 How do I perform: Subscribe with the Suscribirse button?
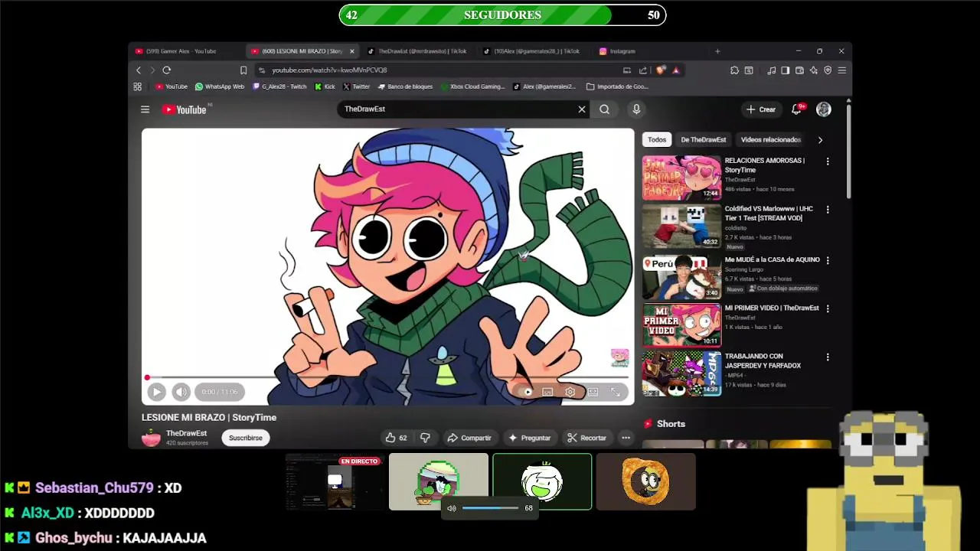click(246, 438)
